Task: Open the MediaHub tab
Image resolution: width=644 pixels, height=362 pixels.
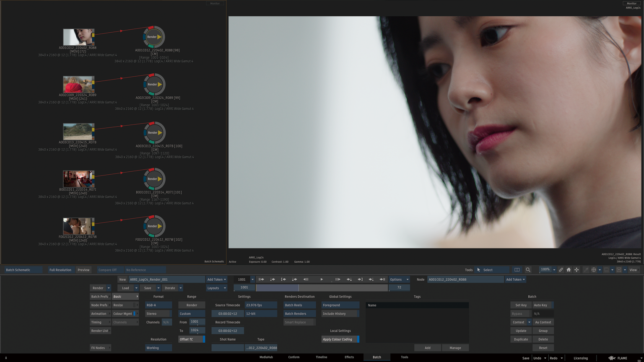Action: pos(266,357)
